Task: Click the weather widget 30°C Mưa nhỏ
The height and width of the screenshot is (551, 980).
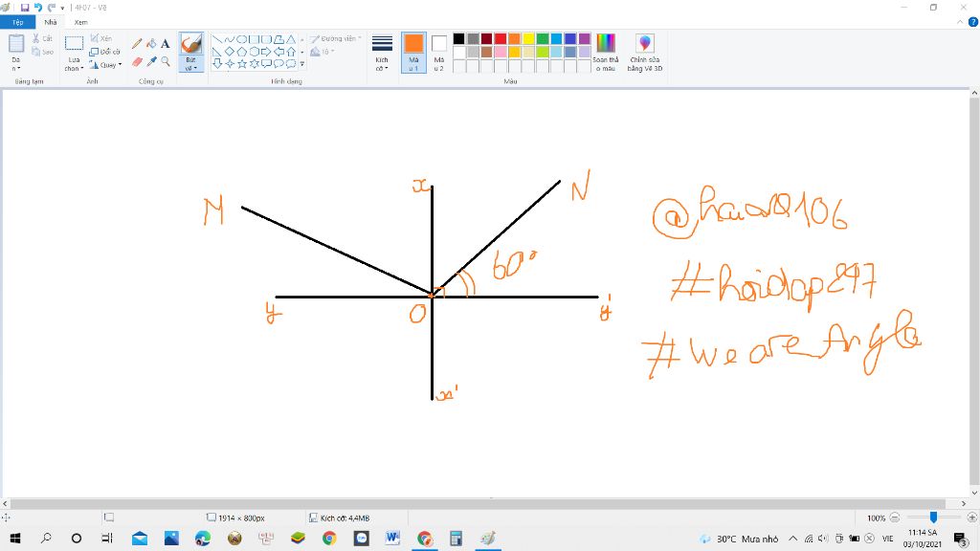Action: (739, 539)
